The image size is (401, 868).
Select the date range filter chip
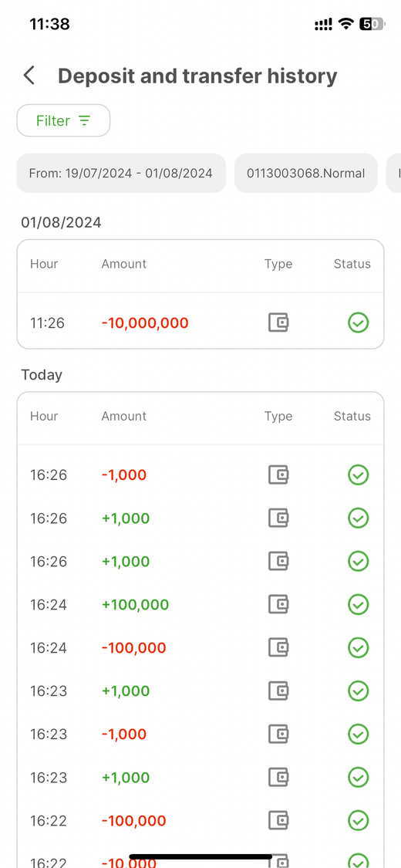click(x=121, y=174)
